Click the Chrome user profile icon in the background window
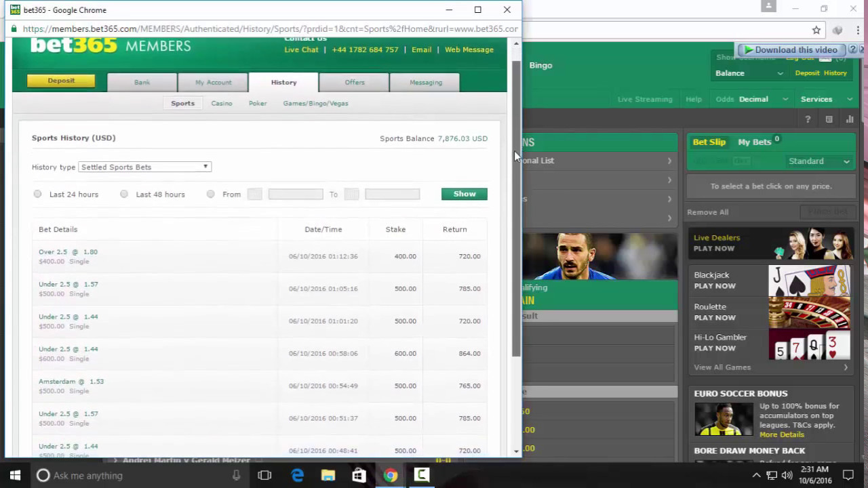The height and width of the screenshot is (488, 868). coord(768,6)
